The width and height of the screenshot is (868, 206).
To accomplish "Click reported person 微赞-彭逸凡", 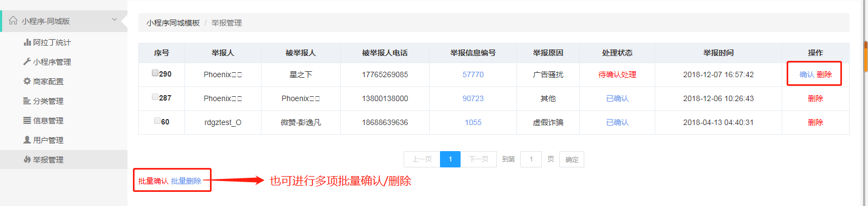I will [301, 122].
